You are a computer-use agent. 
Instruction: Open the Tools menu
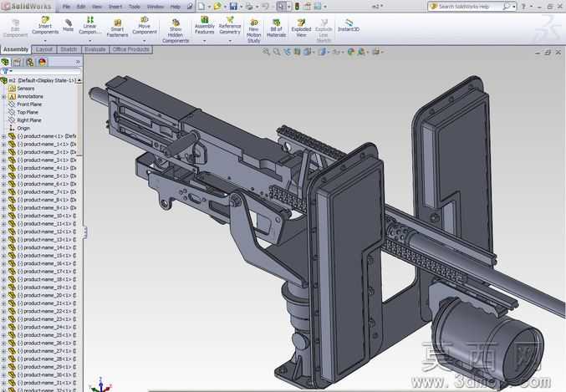click(135, 7)
